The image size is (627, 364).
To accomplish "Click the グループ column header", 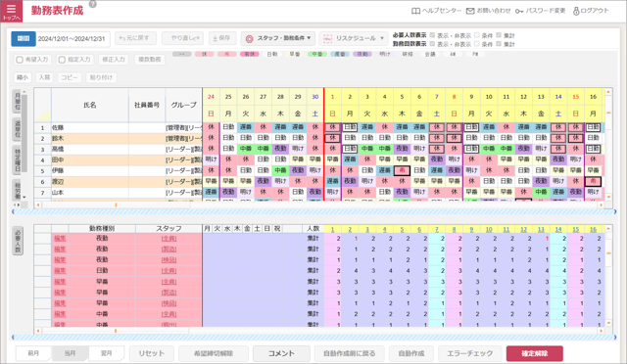I will point(183,105).
